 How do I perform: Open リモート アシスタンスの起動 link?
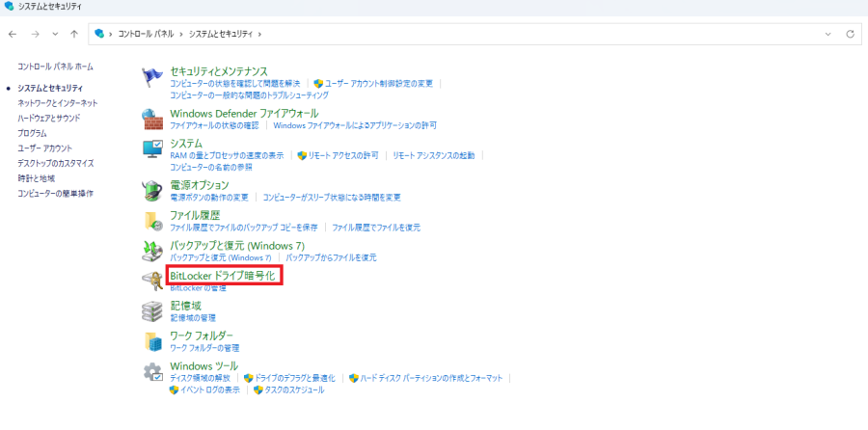click(433, 155)
